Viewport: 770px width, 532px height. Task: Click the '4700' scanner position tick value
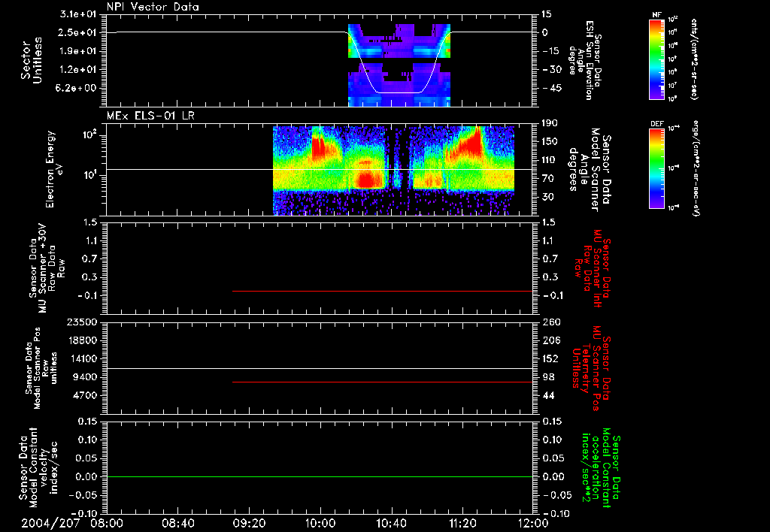[85, 395]
